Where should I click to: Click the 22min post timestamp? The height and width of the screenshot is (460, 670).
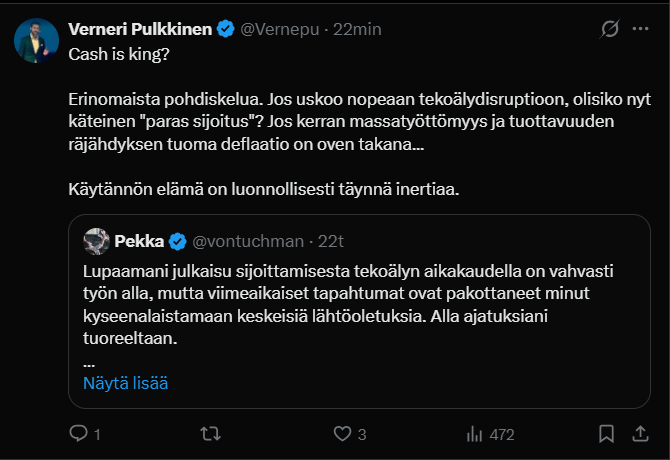tap(358, 29)
